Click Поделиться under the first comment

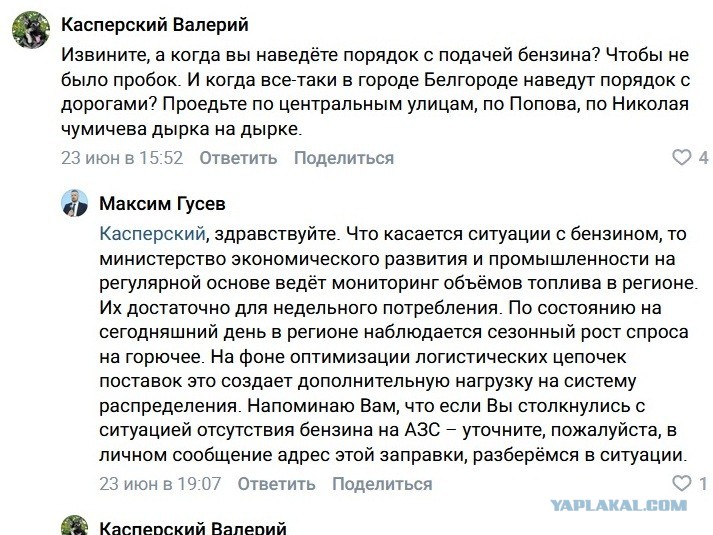tap(344, 158)
